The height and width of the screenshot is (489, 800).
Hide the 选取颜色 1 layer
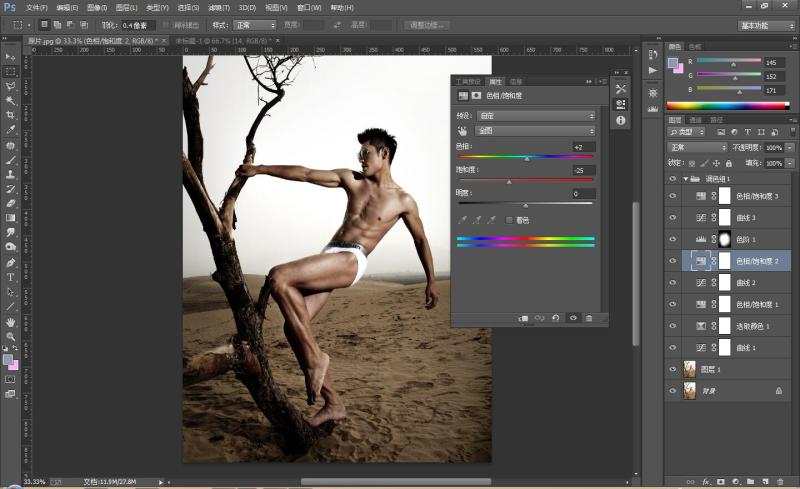coord(672,326)
